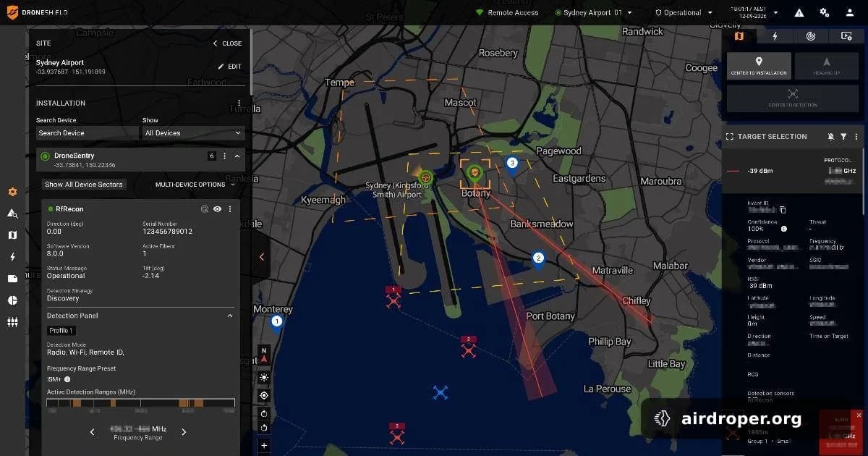Screen dimensions: 868x456
Task: Open the folder icon in left sidebar
Action: [x=12, y=279]
